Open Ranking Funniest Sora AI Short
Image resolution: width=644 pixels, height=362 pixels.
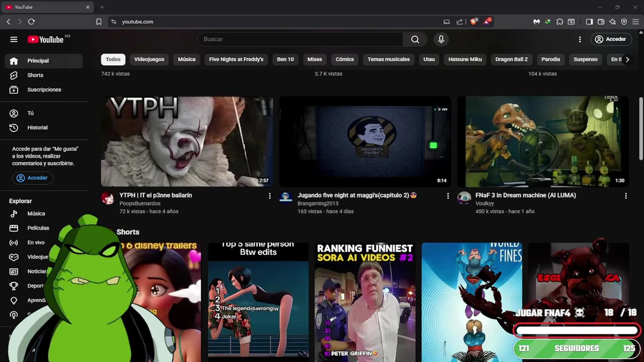365,302
